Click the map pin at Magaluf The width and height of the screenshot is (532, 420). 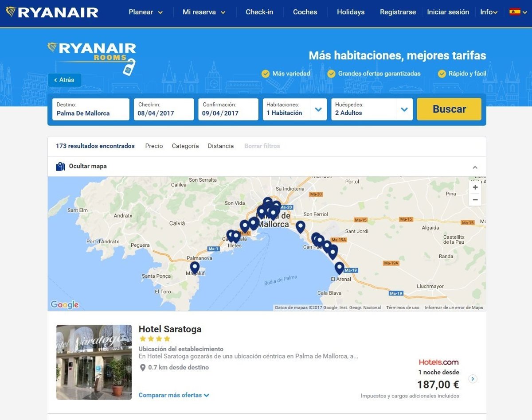click(195, 267)
